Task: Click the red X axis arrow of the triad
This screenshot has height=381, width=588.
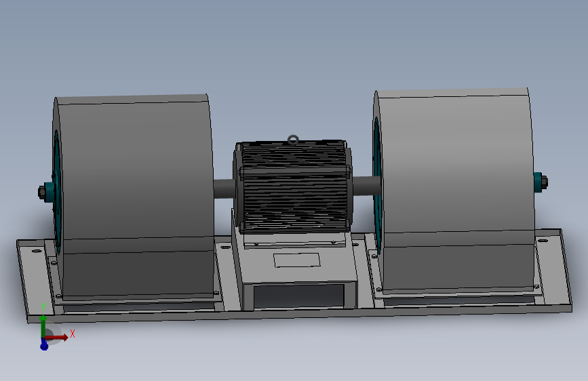Action: point(57,337)
